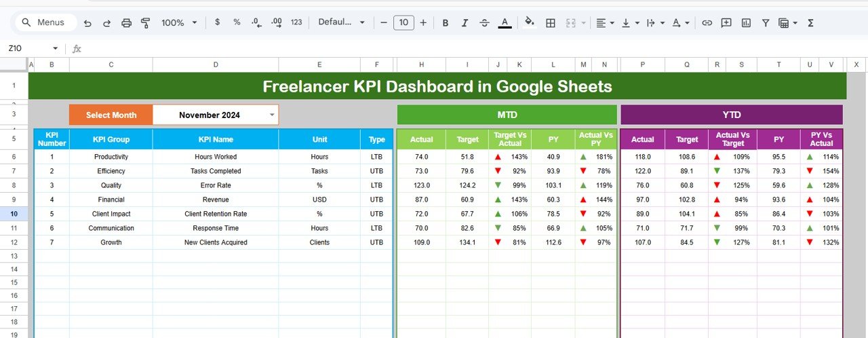Open vertical align dropdown
This screenshot has width=868, height=338.
[630, 22]
